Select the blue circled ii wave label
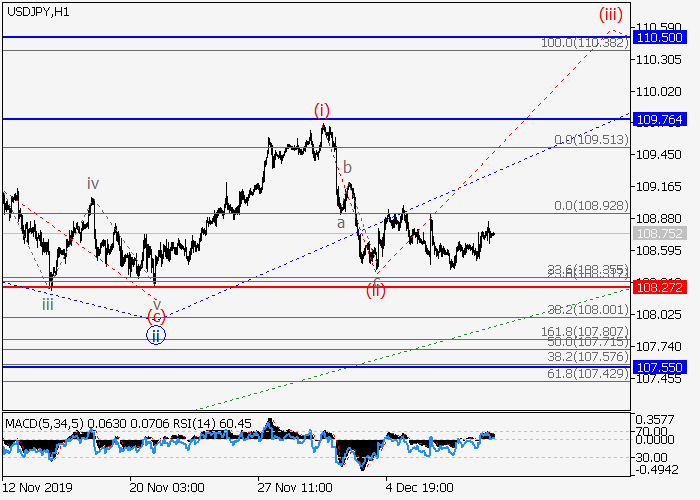The width and height of the screenshot is (700, 500). 156,335
